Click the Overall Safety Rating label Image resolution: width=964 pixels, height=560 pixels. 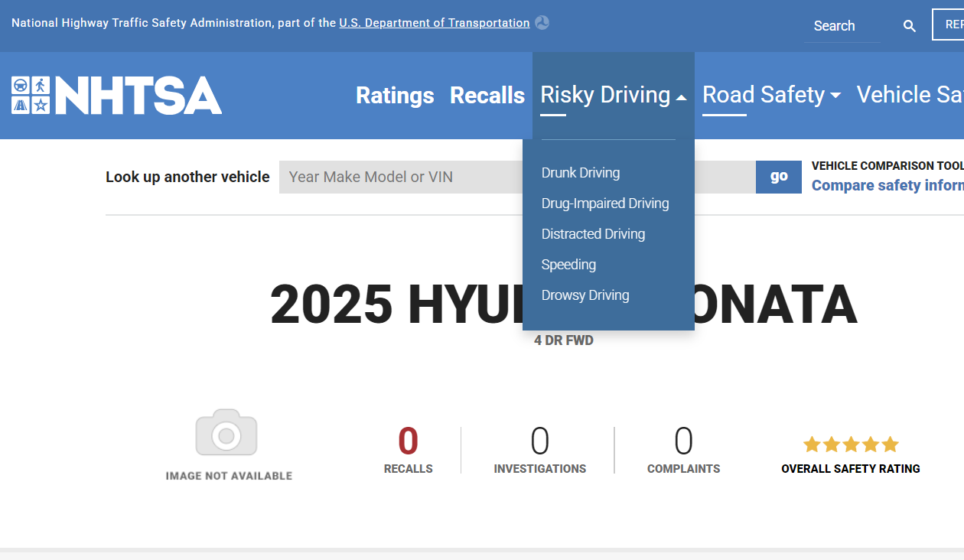[851, 469]
